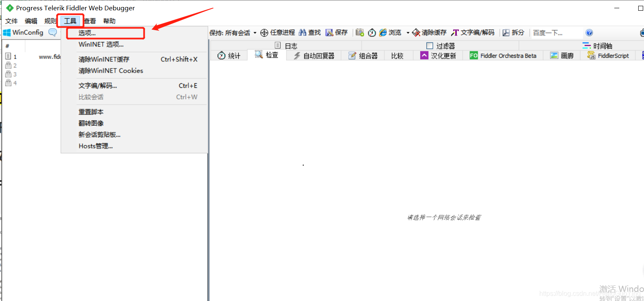Open the 工具 menu
The width and height of the screenshot is (644, 301).
[x=70, y=21]
